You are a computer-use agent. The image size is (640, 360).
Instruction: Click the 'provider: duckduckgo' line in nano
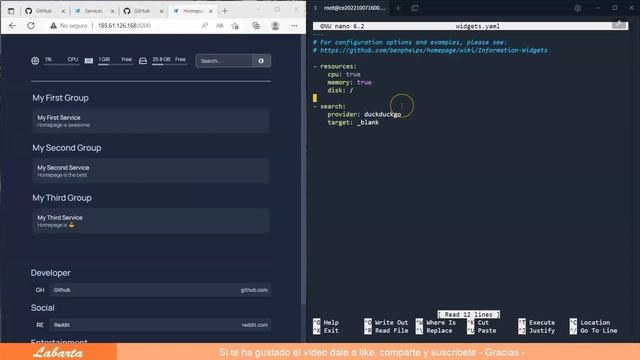364,114
